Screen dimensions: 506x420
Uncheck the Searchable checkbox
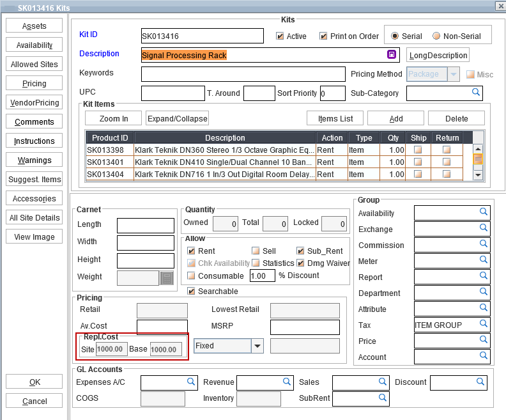click(192, 292)
